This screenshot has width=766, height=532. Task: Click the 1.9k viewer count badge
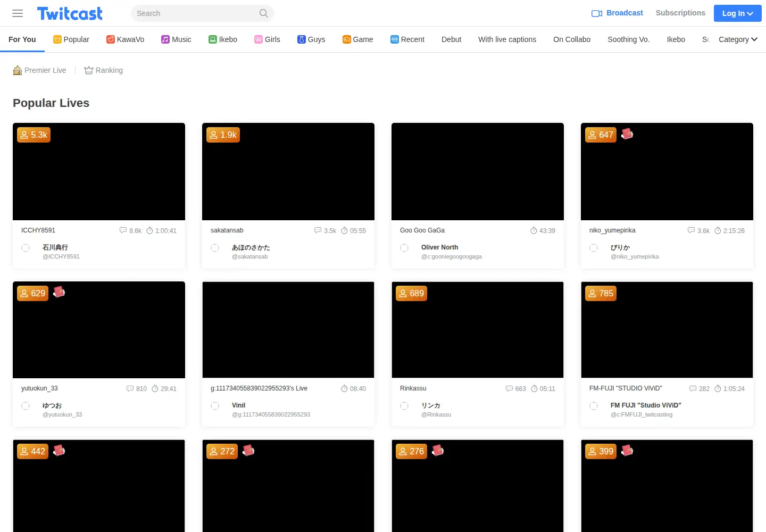tap(223, 135)
